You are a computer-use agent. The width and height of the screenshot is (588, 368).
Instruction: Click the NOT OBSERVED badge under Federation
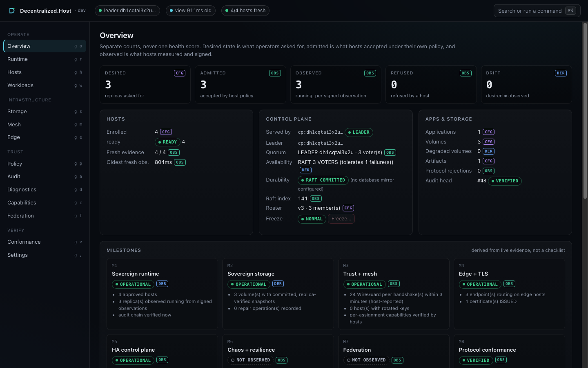366,360
